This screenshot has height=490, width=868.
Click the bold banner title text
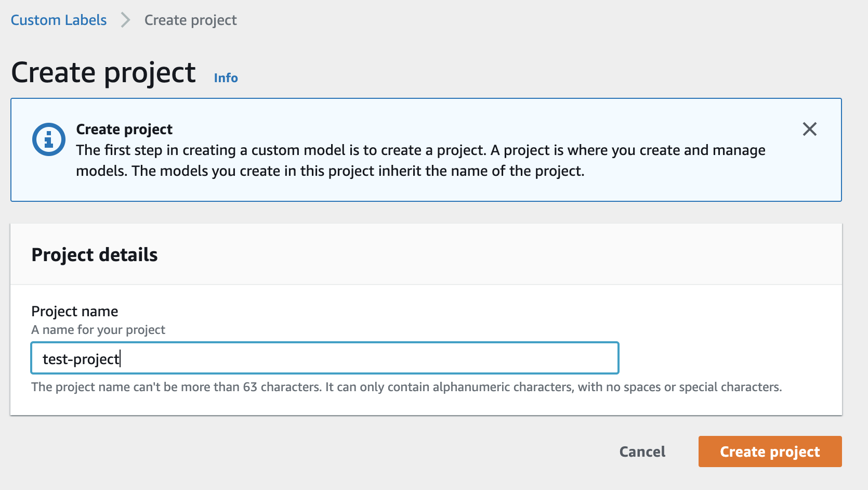124,129
